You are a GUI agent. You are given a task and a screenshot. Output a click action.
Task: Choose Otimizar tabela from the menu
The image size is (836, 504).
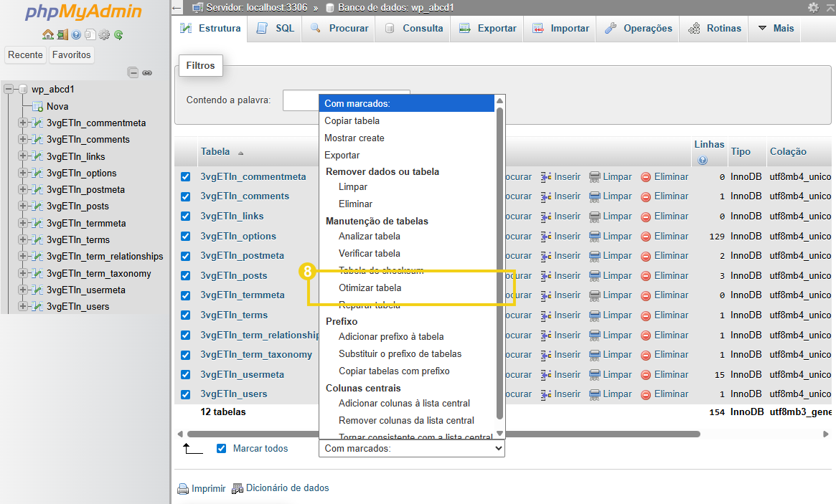point(369,287)
